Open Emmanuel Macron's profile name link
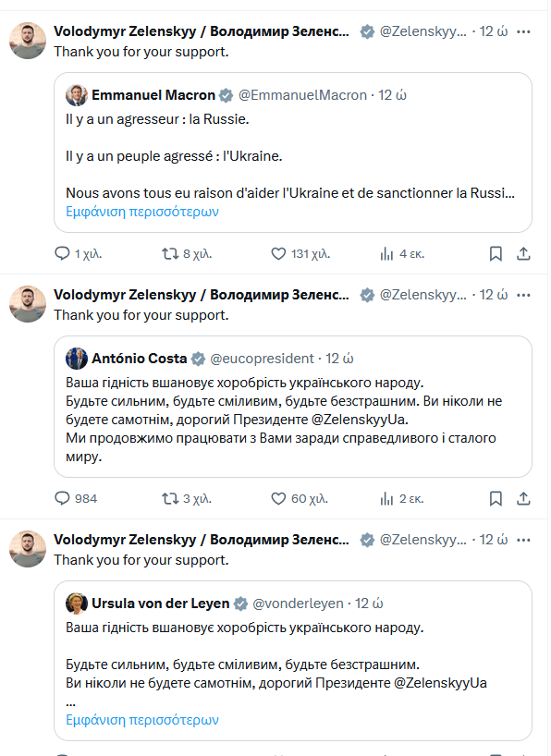Image resolution: width=551 pixels, height=756 pixels. point(153,95)
